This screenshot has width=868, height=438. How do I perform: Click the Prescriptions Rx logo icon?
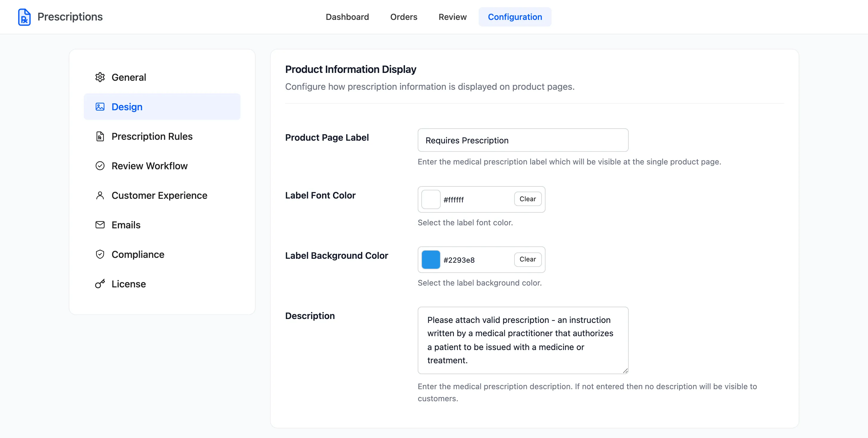pos(24,17)
